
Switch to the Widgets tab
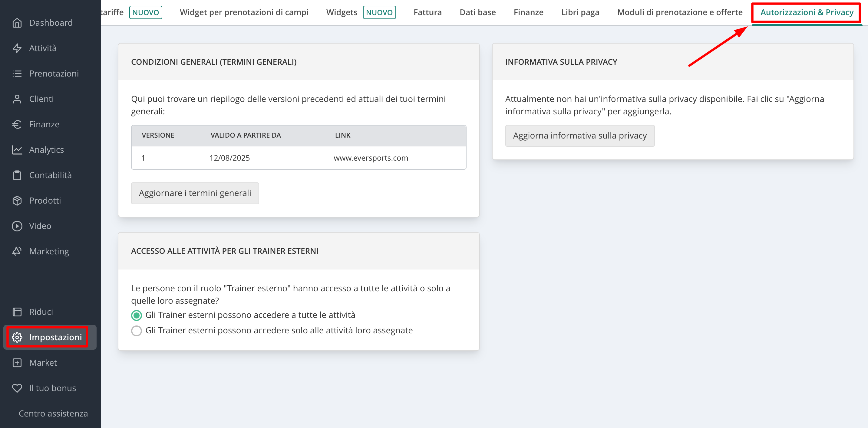(341, 12)
